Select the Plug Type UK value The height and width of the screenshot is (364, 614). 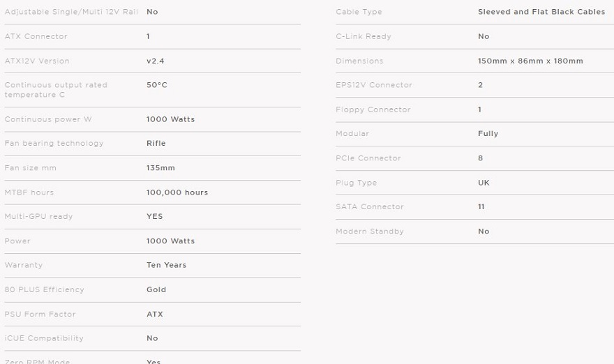tap(484, 183)
